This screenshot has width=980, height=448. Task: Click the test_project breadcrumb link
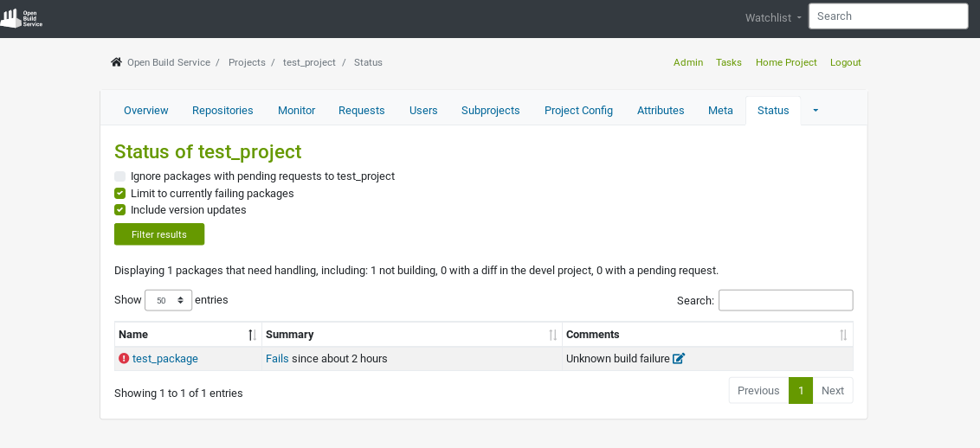coord(309,62)
